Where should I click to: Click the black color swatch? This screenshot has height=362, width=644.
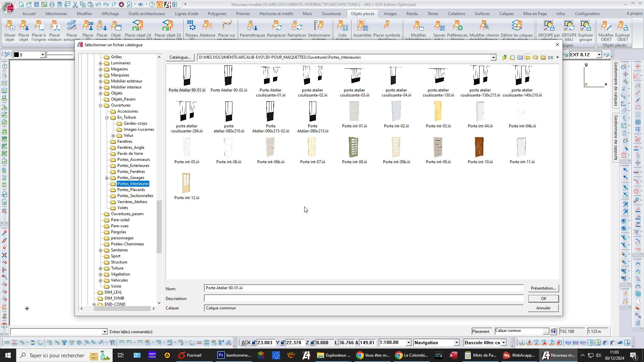(16, 55)
